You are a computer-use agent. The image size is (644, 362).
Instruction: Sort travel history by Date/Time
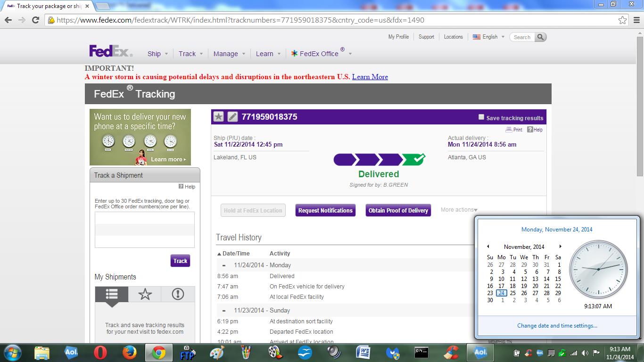coord(233,254)
